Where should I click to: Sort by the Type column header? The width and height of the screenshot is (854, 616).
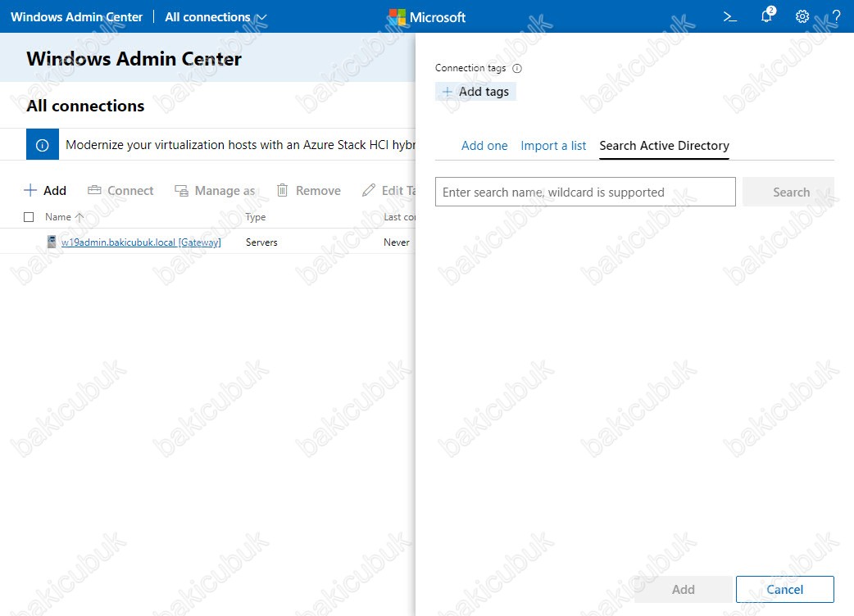coord(256,217)
